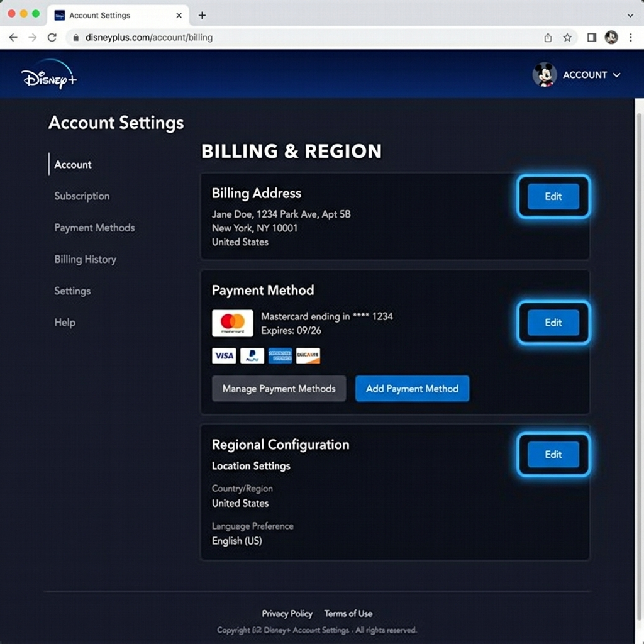This screenshot has width=644, height=644.
Task: Go back with the browser back arrow
Action: click(13, 37)
